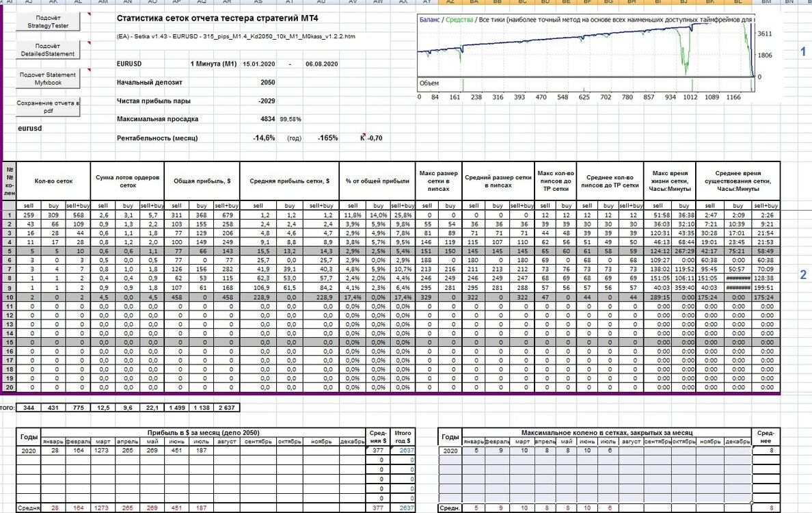The width and height of the screenshot is (812, 513).
Task: Select the Кол-во сеток column group header
Action: click(x=54, y=181)
